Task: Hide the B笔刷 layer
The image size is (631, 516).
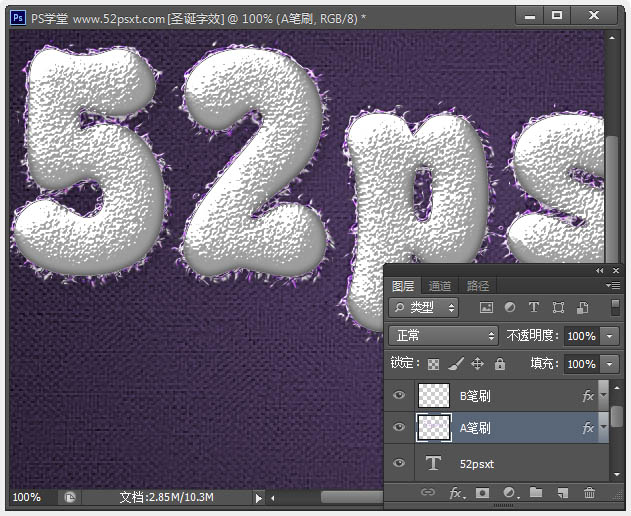Action: (x=400, y=396)
